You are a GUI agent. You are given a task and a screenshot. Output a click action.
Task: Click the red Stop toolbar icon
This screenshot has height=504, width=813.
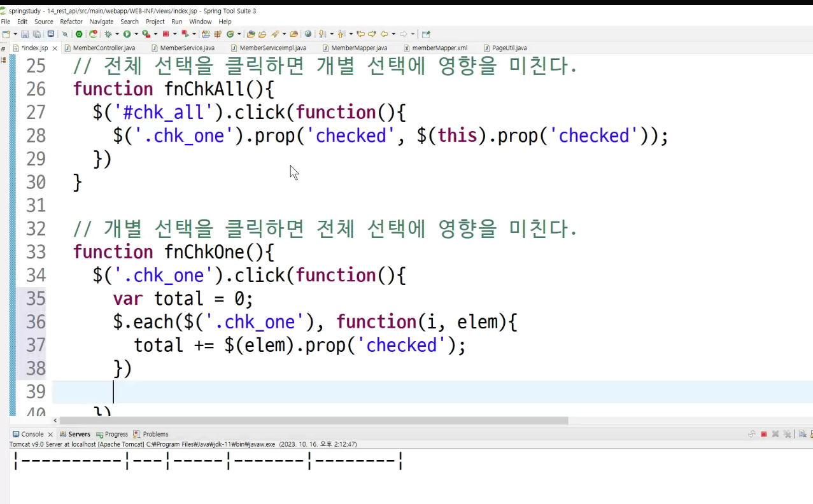166,34
